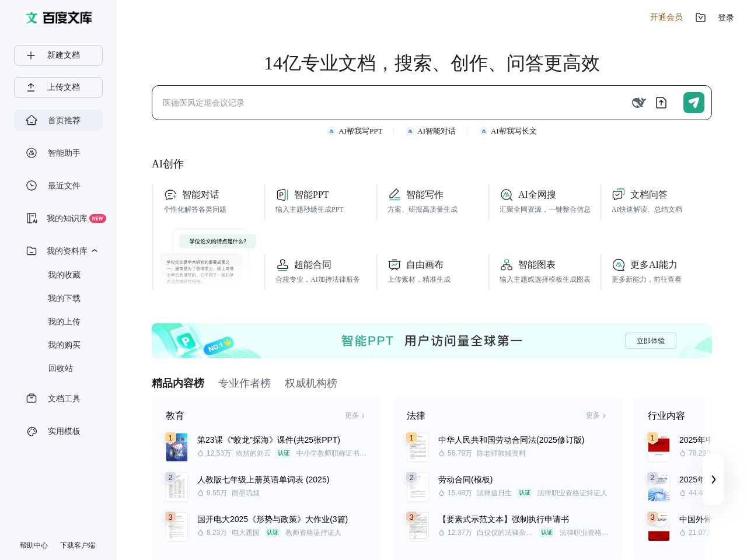Click the Baidu Wenku logo

58,18
